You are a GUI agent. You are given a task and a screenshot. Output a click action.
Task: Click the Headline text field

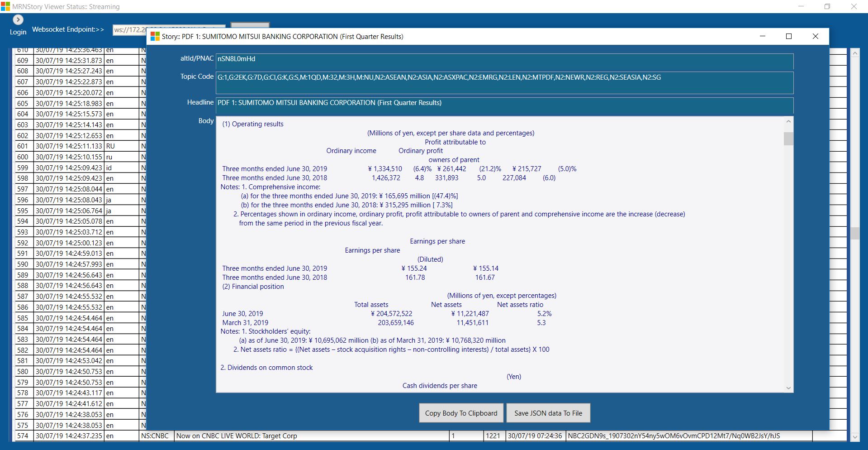(x=504, y=106)
